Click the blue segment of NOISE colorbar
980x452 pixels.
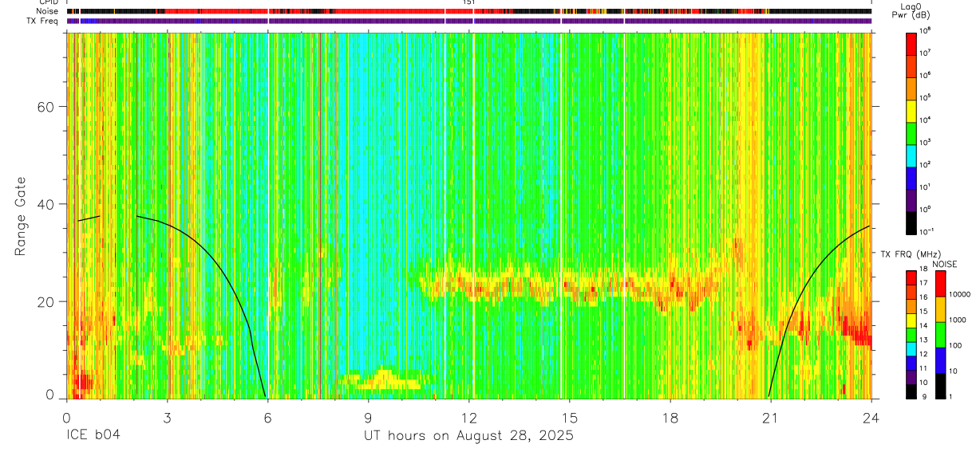(940, 360)
